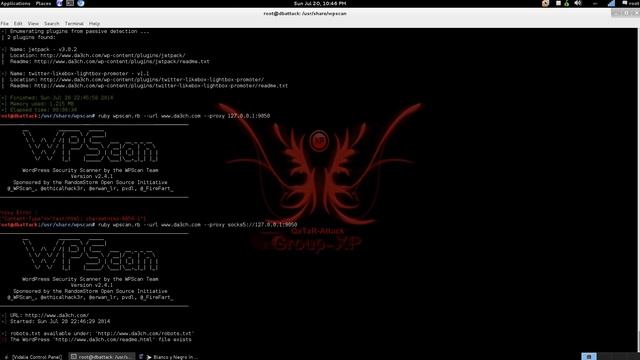
Task: Click the terminal window title root@dbattack
Action: coord(305,13)
